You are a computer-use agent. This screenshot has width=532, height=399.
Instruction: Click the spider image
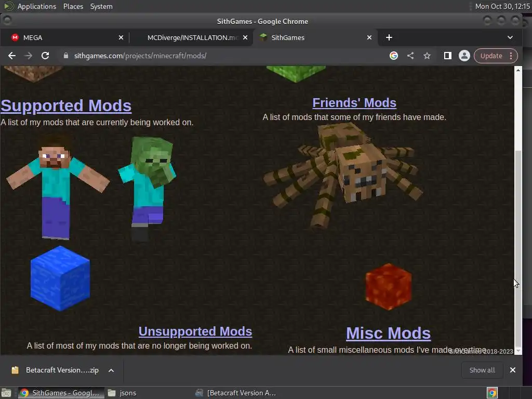click(343, 176)
